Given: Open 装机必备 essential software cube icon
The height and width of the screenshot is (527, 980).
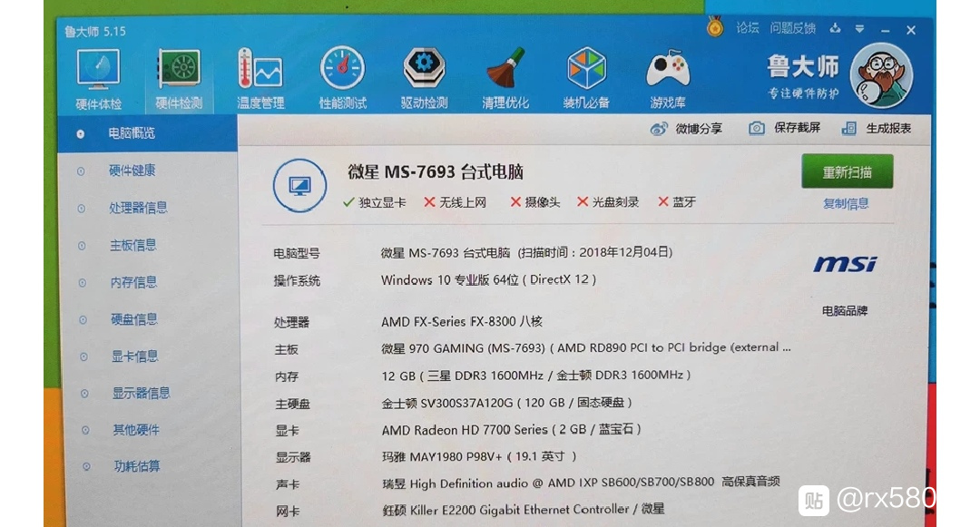Looking at the screenshot, I should click(x=586, y=78).
